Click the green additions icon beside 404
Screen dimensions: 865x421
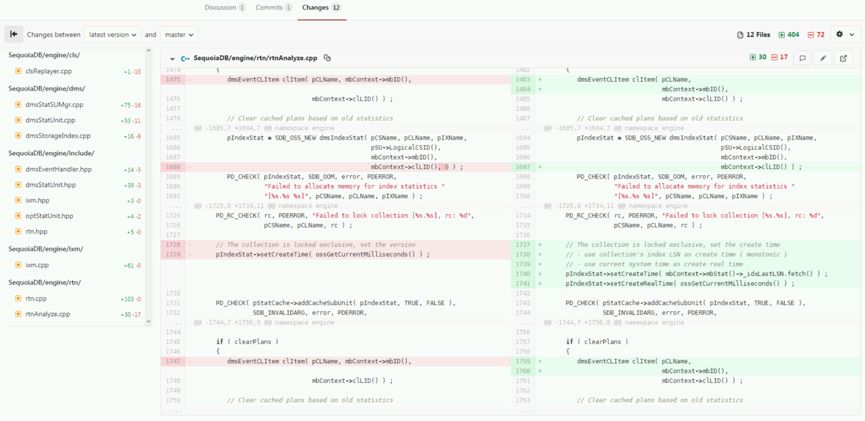[781, 34]
